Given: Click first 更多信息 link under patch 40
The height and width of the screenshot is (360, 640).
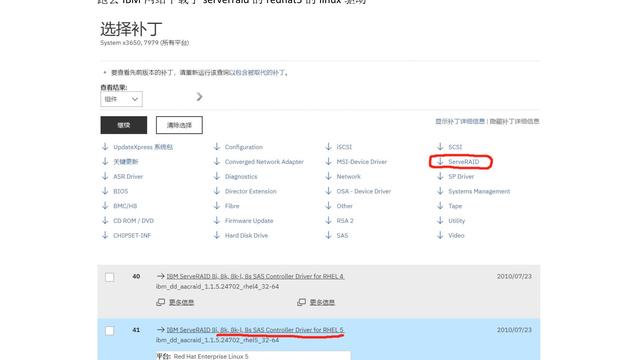Looking at the screenshot, I should pos(181,302).
